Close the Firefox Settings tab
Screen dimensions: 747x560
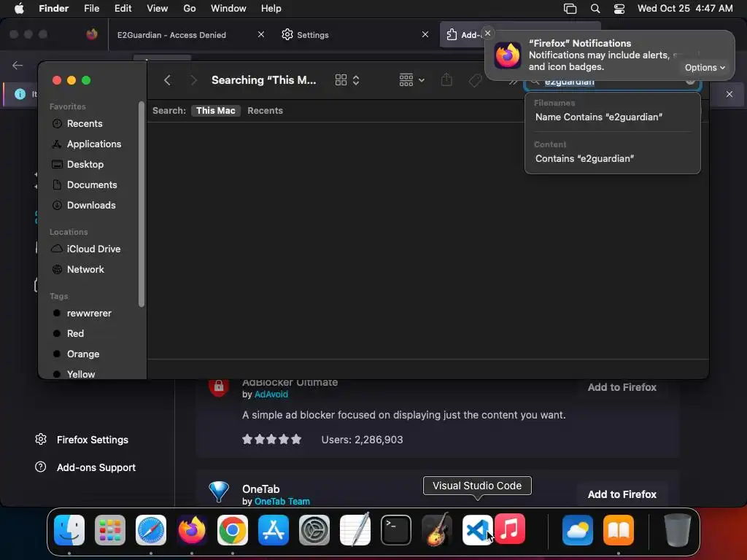(425, 34)
